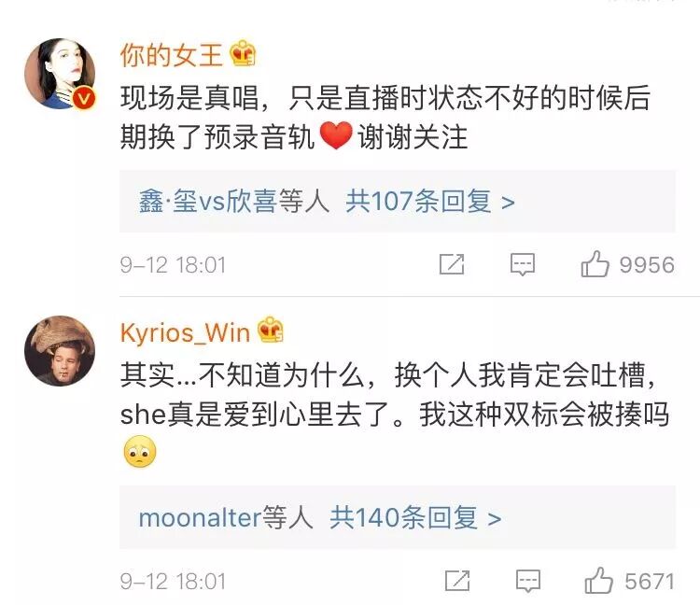Open the Kyrios_Win profile avatar
Screen dimensions: 700x605
pyautogui.click(x=60, y=351)
